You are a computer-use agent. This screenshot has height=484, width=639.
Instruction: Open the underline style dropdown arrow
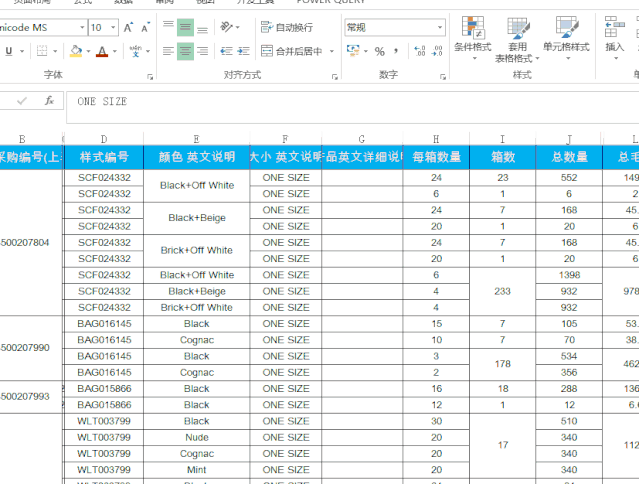click(x=22, y=51)
